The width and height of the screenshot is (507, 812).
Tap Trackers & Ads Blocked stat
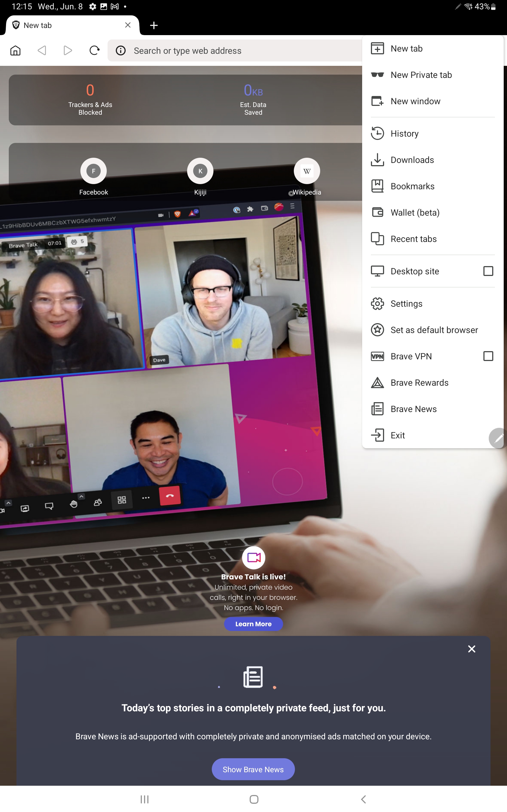click(x=90, y=100)
